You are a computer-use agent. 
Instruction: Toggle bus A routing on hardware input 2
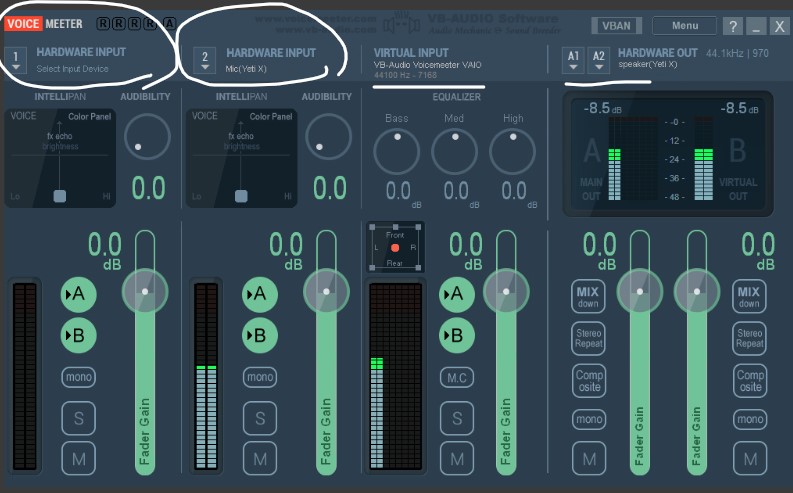coord(260,294)
